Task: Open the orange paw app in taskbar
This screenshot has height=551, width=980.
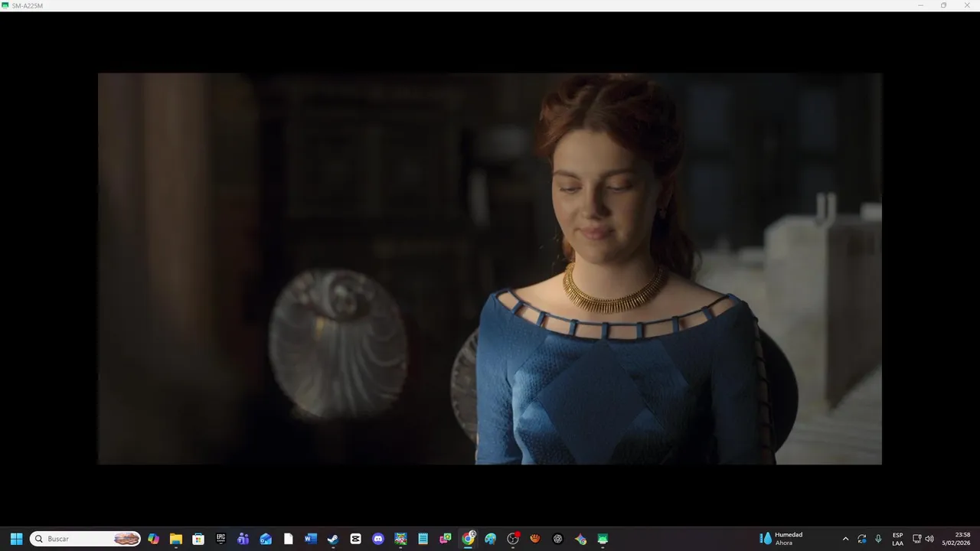Action: pyautogui.click(x=535, y=539)
